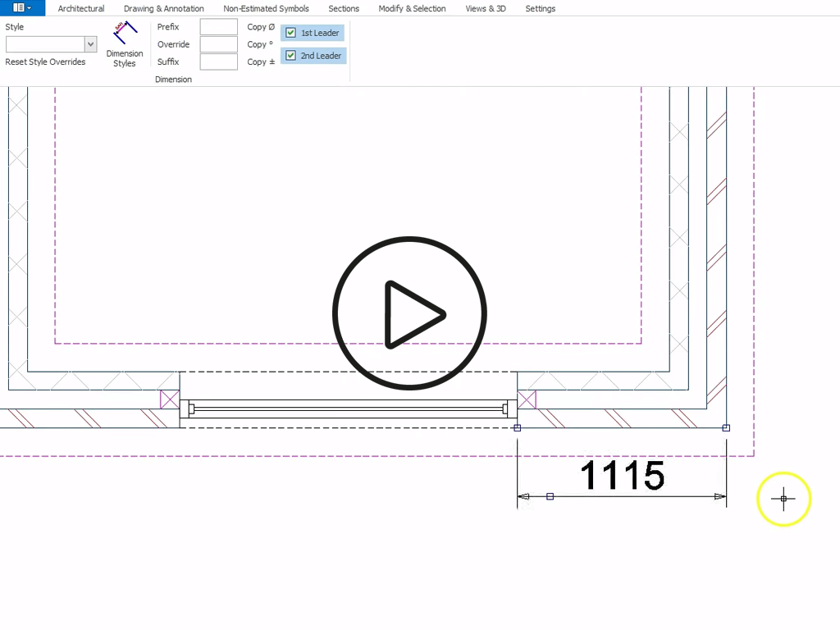Click the right arrowhead of the dimension
The image size is (840, 630).
coord(720,496)
